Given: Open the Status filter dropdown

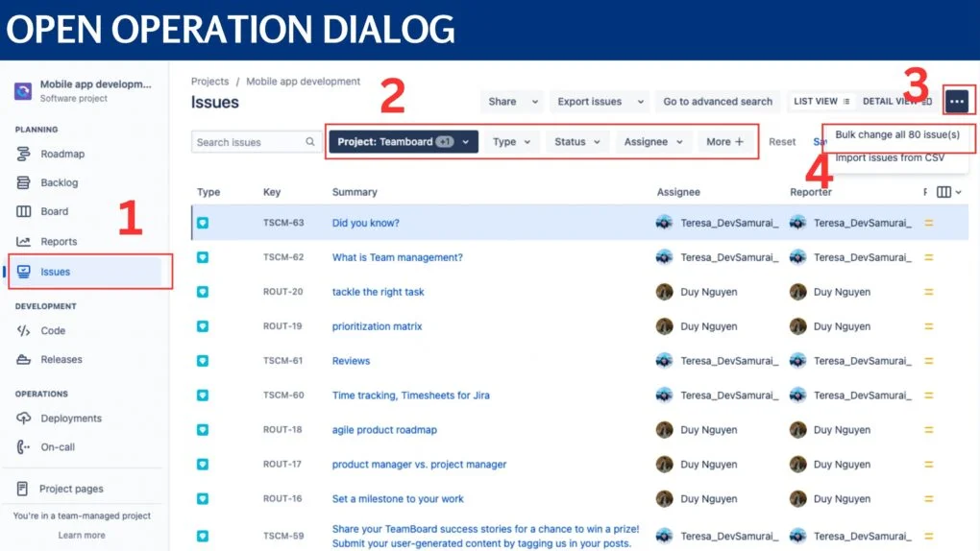Looking at the screenshot, I should (576, 142).
